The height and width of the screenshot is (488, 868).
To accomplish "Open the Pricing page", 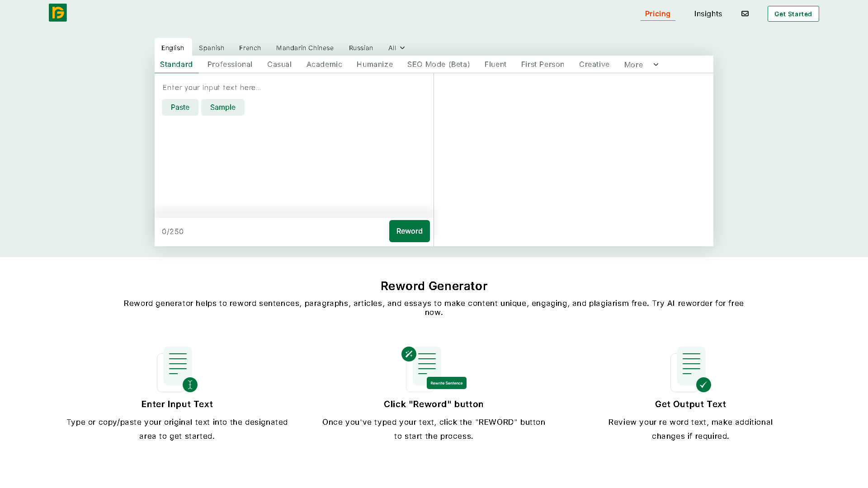I will 658,14.
